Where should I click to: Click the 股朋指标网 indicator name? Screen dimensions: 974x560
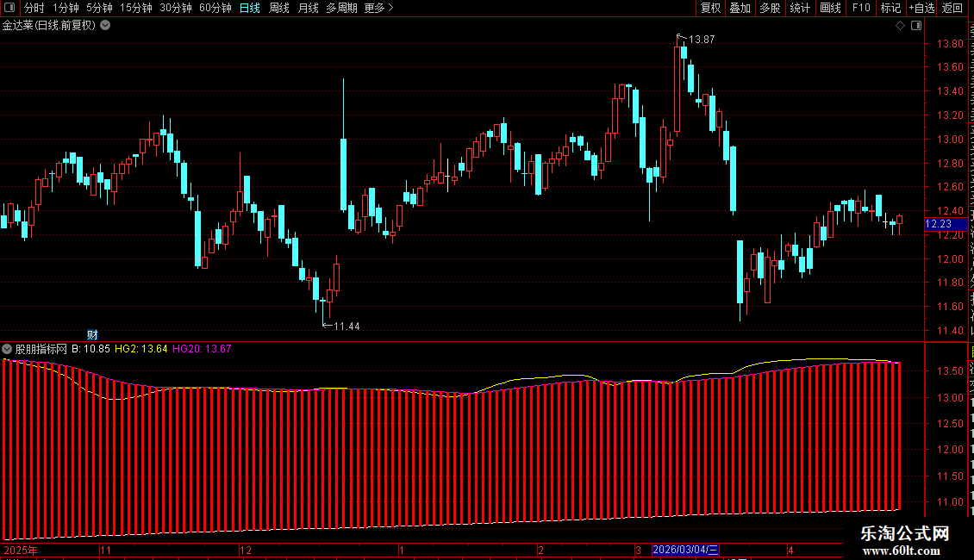tap(41, 349)
